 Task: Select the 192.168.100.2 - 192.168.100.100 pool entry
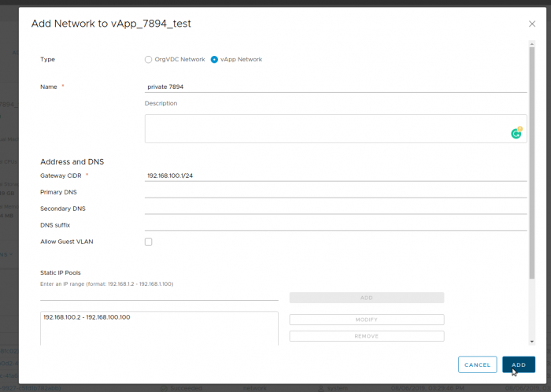coord(87,317)
